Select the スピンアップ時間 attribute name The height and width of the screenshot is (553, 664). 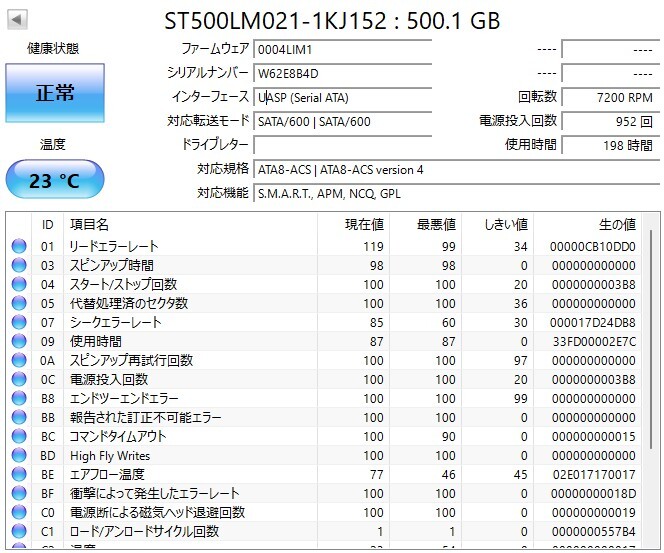111,265
